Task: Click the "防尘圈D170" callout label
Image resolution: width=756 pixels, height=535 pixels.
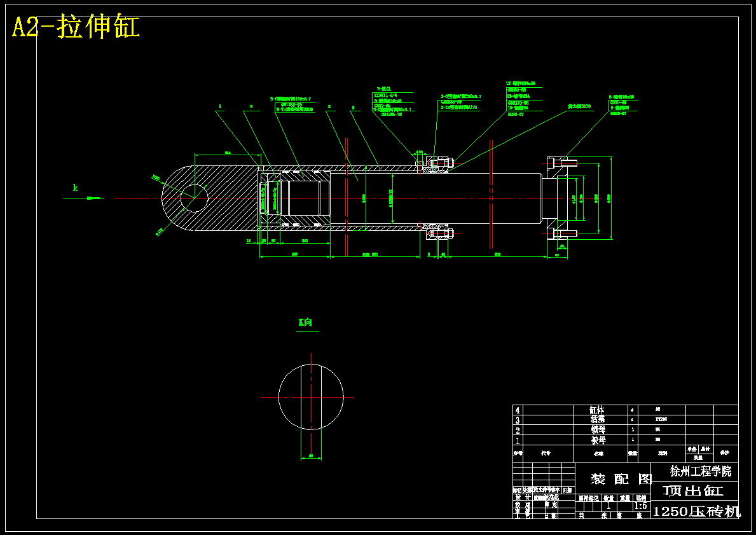Action: (x=579, y=106)
